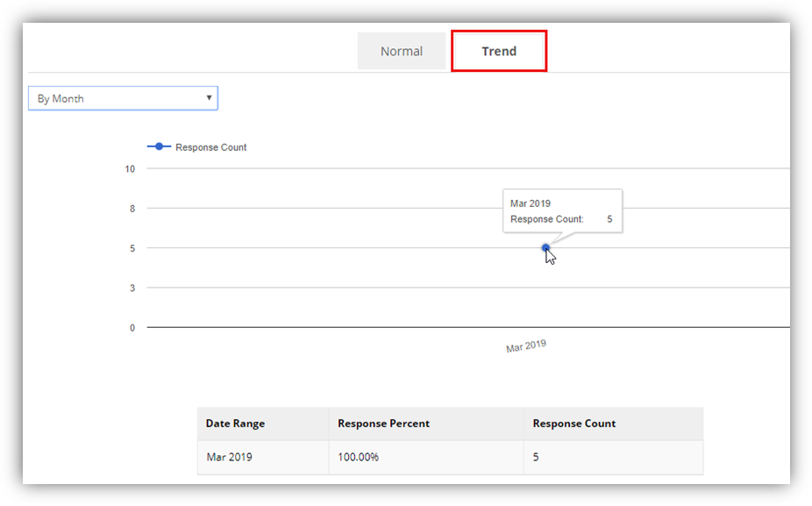Viewport: 812px width, 506px height.
Task: Click the y-axis label 8
Action: (x=132, y=209)
